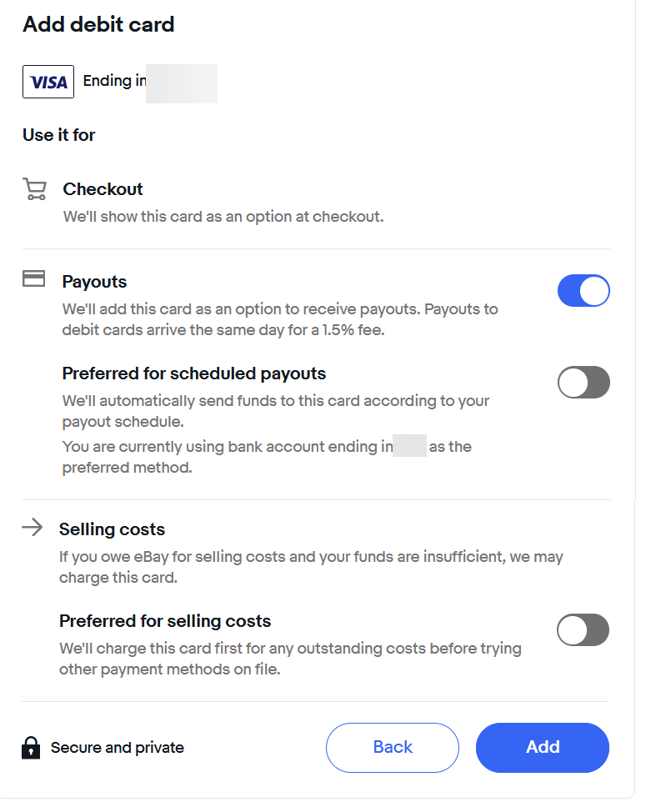Click the right-arrow glyph in the Selling costs row

point(33,526)
